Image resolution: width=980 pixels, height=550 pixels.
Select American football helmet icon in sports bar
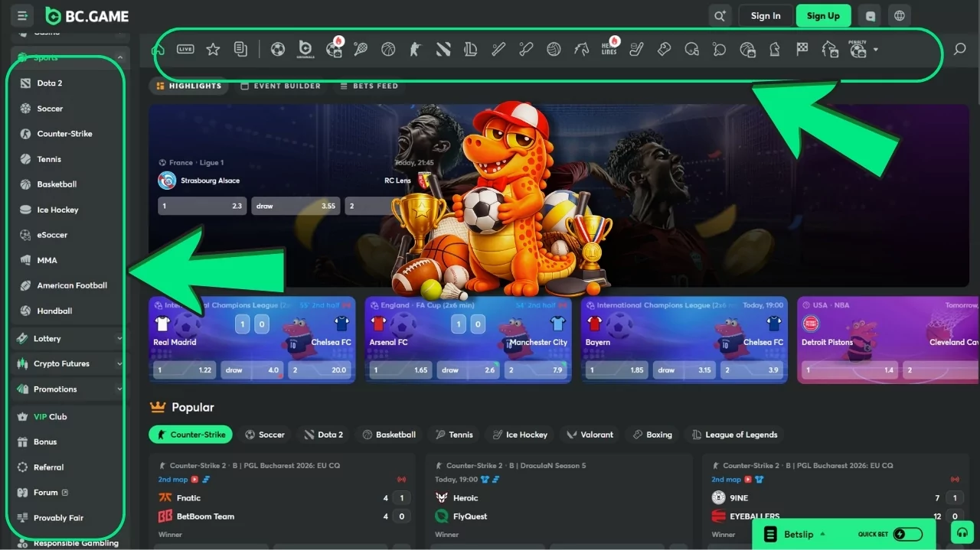click(x=691, y=49)
